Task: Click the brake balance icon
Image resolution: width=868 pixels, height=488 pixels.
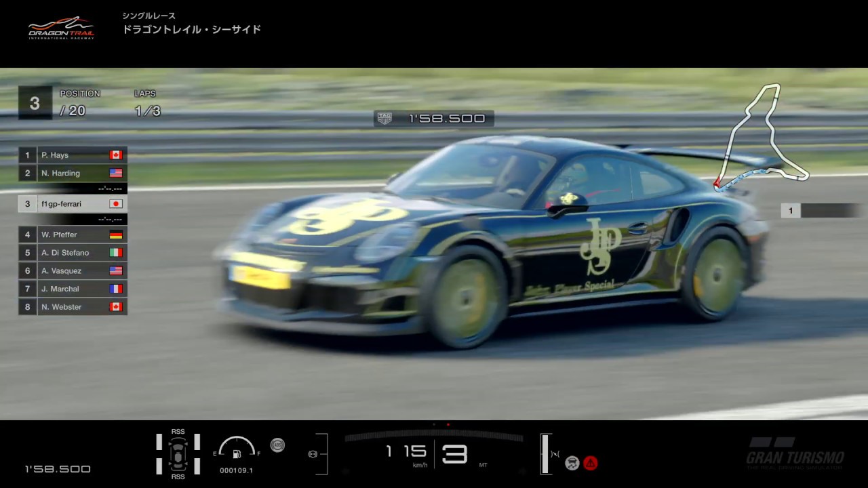Action: (x=555, y=454)
